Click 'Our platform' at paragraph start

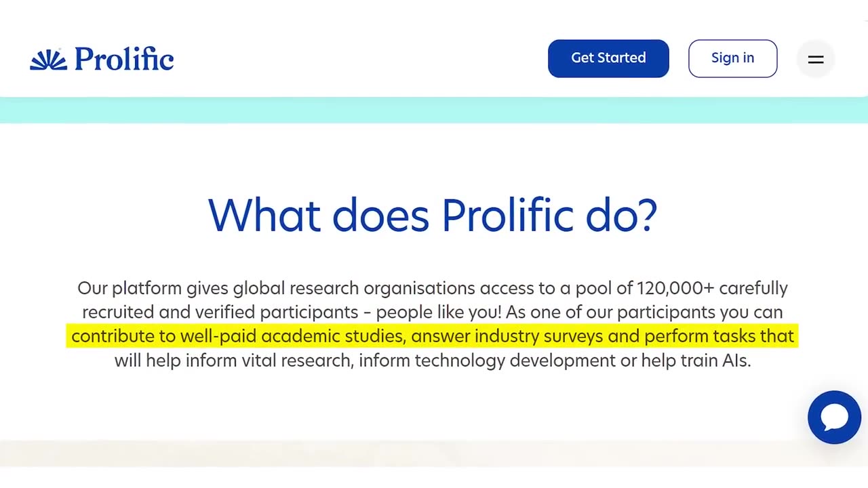tap(130, 288)
